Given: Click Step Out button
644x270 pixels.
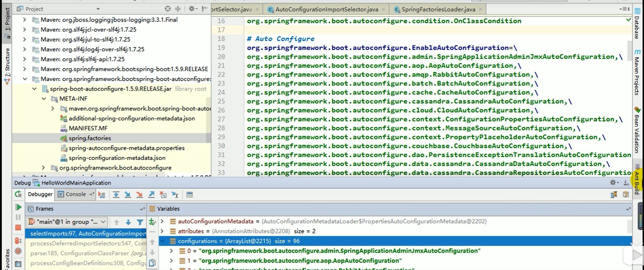Looking at the screenshot, I should [x=151, y=195].
